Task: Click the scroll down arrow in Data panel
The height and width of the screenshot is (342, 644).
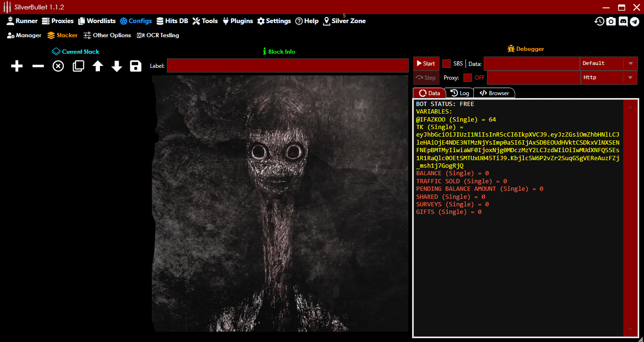Action: 630,329
